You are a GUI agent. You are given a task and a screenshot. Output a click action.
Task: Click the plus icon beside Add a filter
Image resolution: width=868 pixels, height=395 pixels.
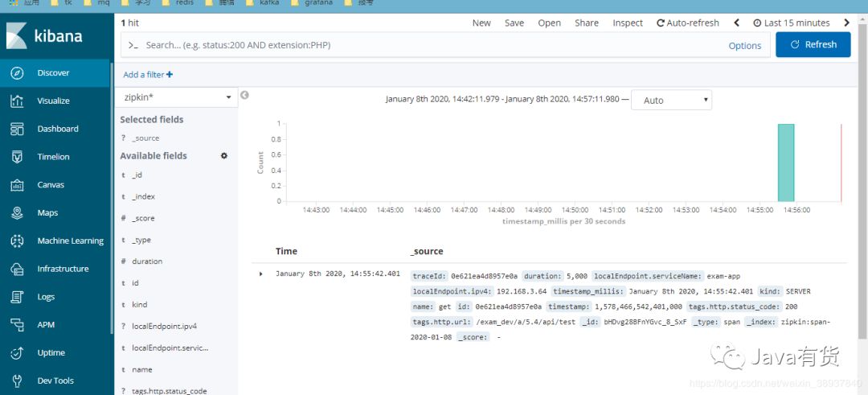point(170,74)
